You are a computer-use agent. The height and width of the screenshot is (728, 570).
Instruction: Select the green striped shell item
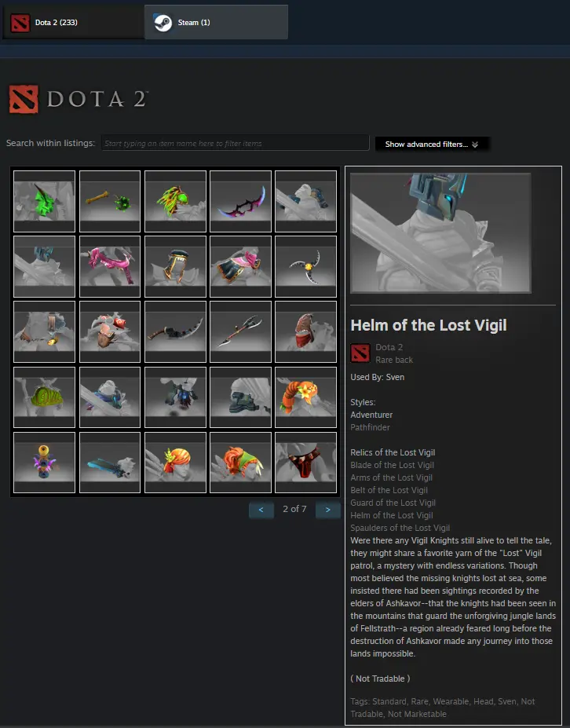point(44,397)
